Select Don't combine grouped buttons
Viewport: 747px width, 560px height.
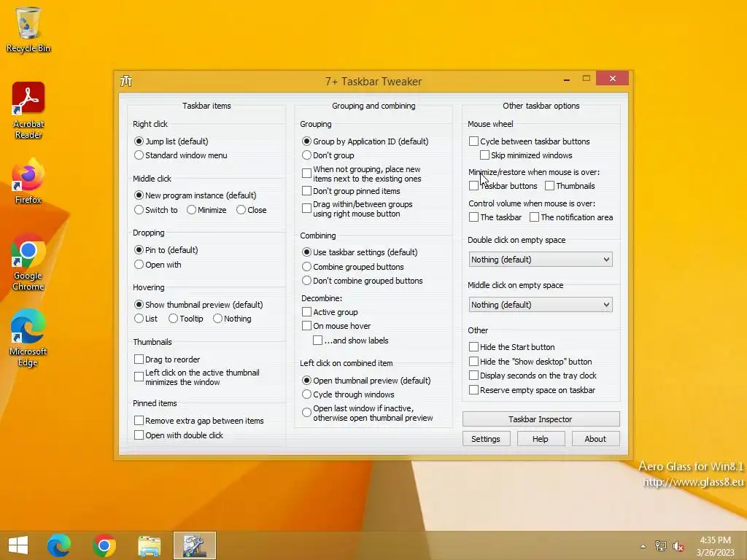coord(363,281)
